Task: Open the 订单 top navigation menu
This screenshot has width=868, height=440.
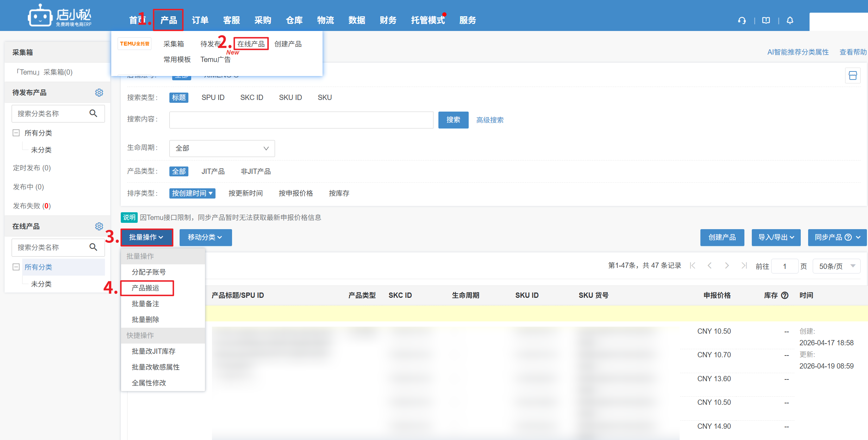Action: pos(200,20)
